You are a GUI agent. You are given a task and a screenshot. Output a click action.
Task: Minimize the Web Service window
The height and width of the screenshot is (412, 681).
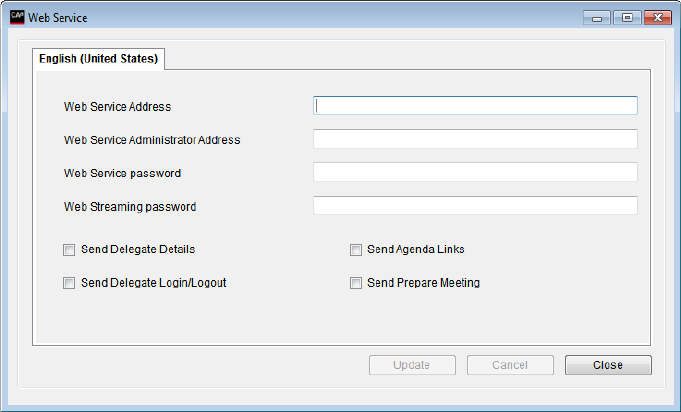(x=600, y=17)
